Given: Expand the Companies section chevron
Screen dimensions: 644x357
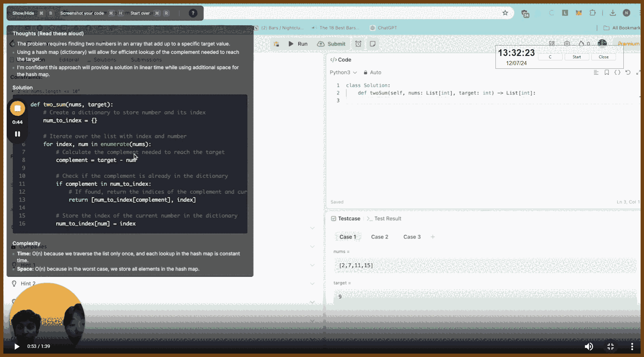Looking at the screenshot, I should coord(312,246).
